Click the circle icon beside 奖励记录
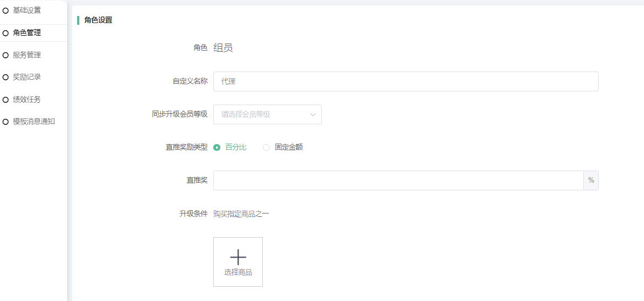Screen dimensions: 644x301 [6, 78]
